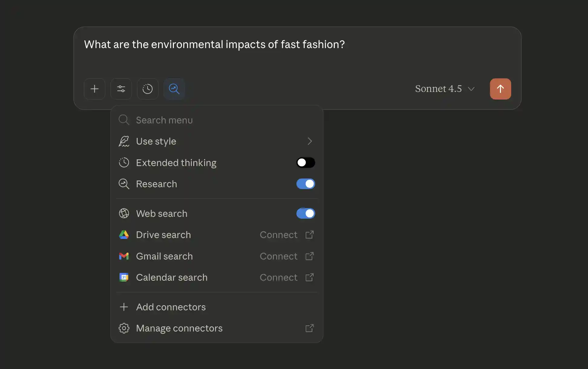Click the extended thinking clock icon button

148,89
